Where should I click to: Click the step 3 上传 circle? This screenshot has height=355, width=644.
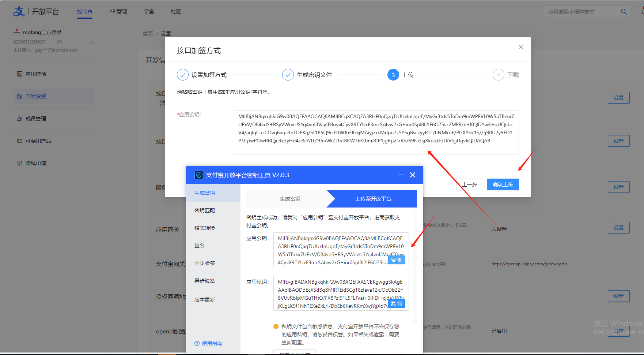coord(393,75)
